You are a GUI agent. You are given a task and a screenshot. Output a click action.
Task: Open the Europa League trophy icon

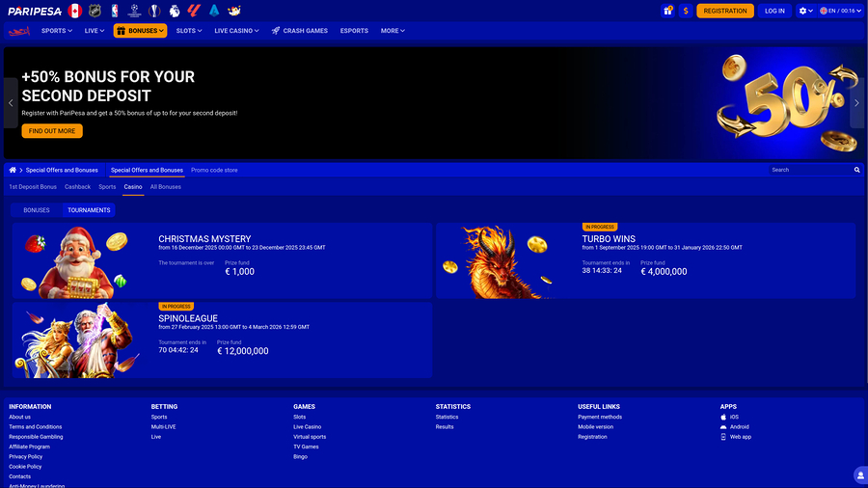click(154, 11)
